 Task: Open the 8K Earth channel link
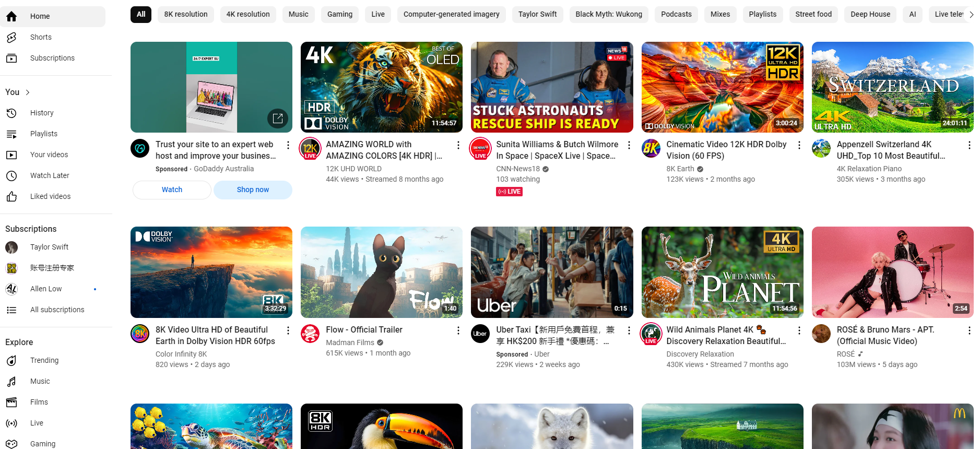click(680, 169)
